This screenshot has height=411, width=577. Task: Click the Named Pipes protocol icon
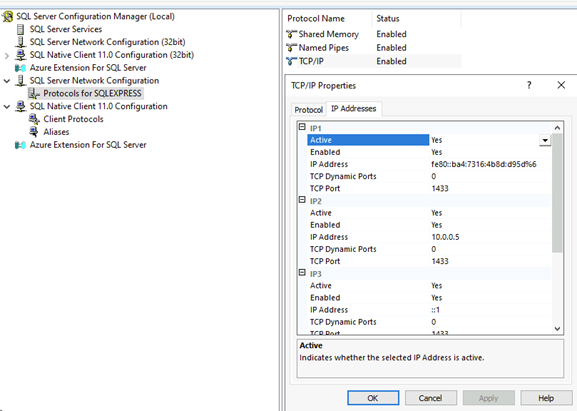pos(291,48)
